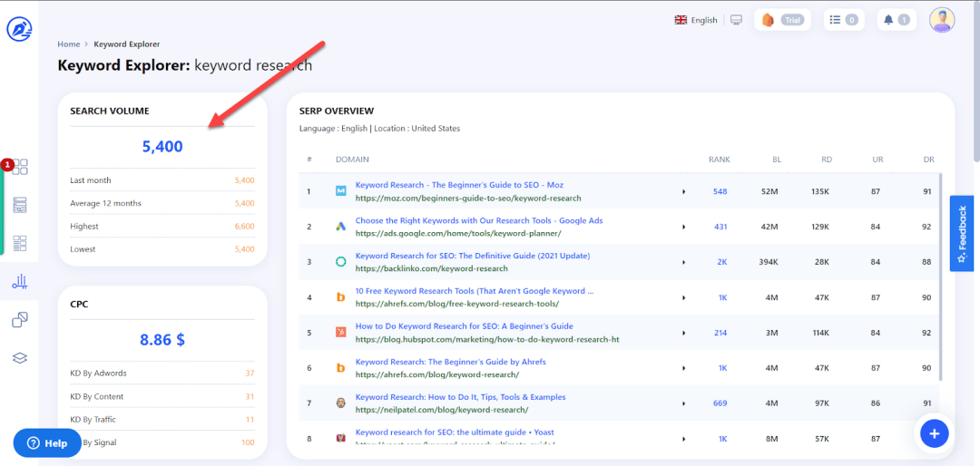Select the keyword explorer chart sidebar icon
980x466 pixels.
[x=20, y=282]
